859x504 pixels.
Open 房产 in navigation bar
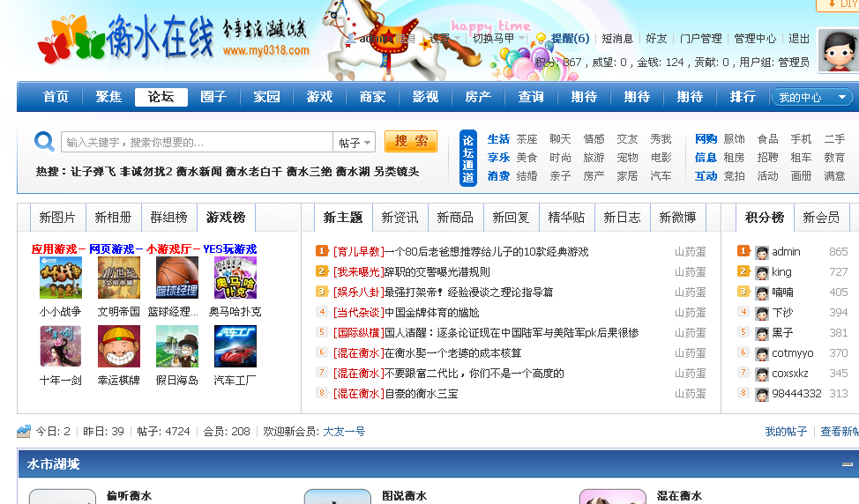478,97
